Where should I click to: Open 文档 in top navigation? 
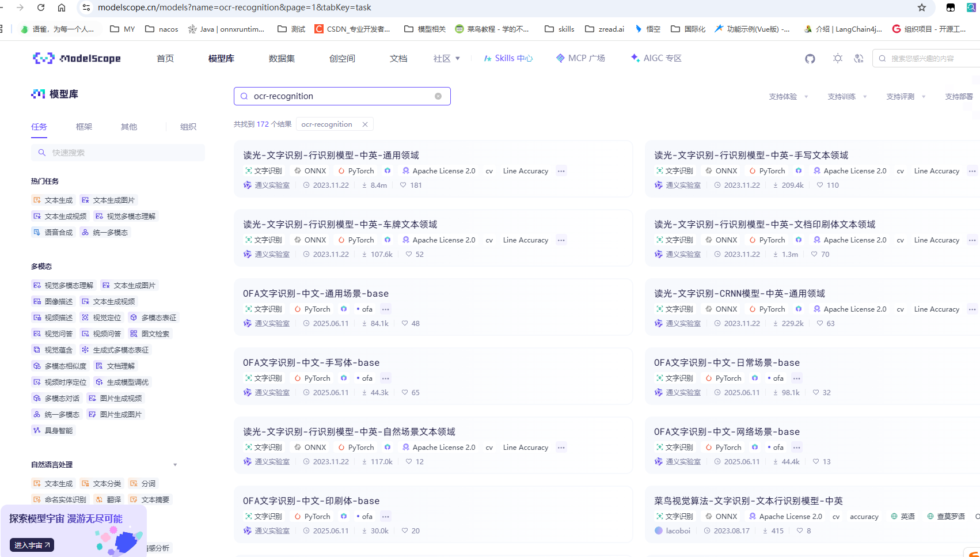click(398, 59)
